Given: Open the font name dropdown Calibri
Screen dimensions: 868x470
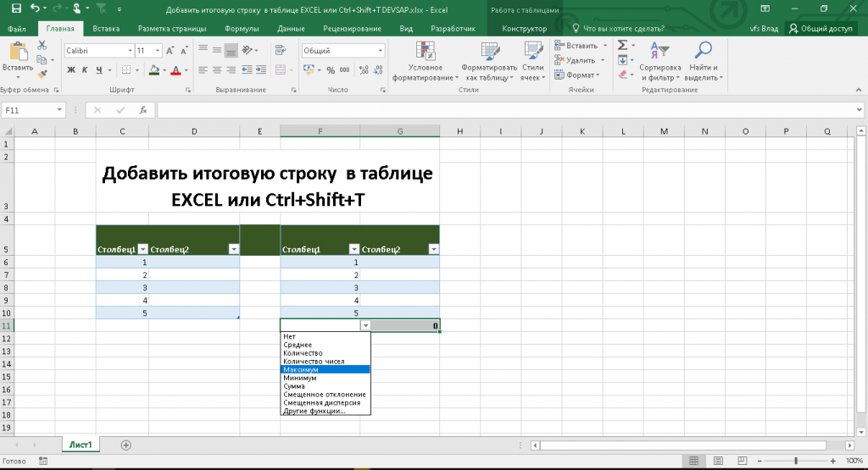Looking at the screenshot, I should point(130,50).
